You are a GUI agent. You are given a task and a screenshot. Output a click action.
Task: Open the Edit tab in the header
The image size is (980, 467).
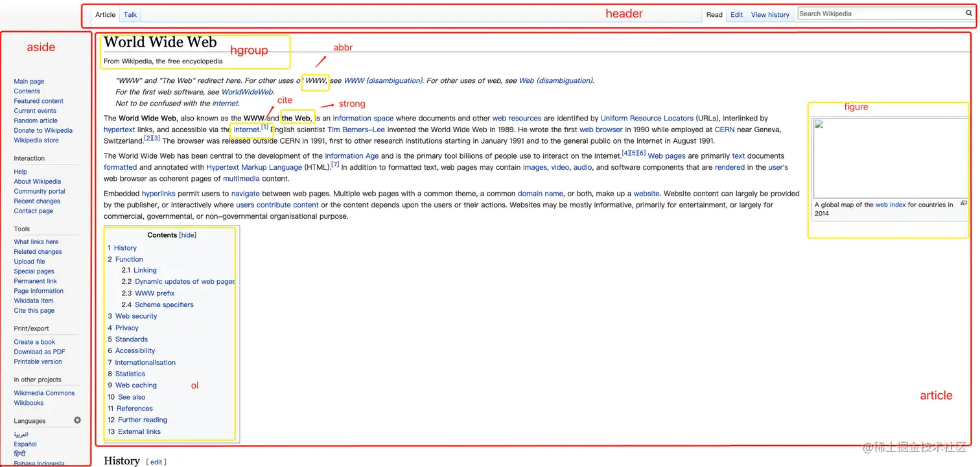[x=737, y=14]
